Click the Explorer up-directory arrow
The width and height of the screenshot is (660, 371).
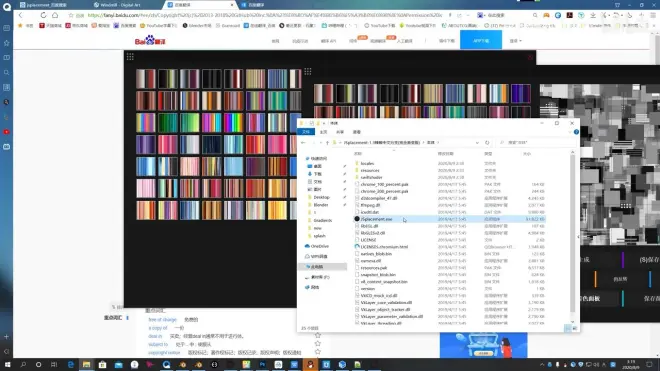coord(327,143)
